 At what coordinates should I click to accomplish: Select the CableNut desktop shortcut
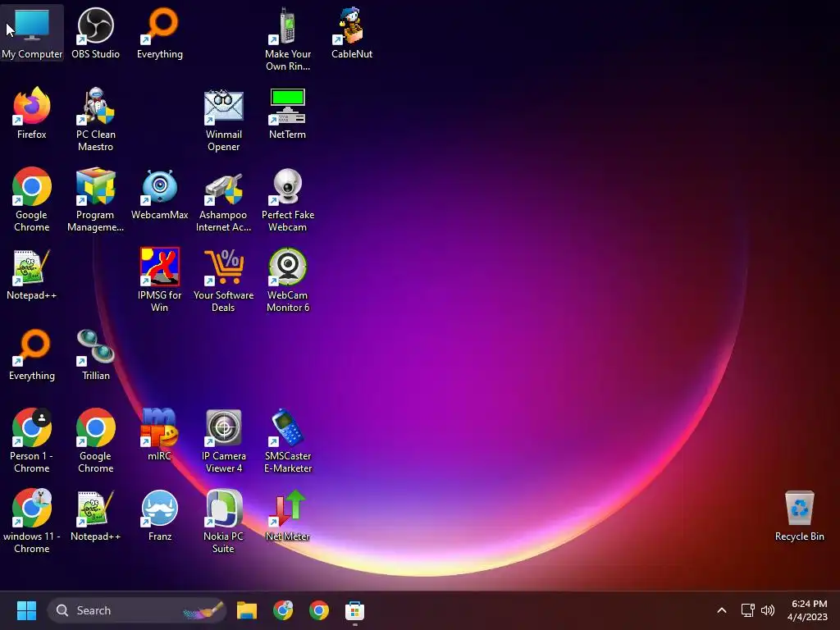(x=352, y=33)
